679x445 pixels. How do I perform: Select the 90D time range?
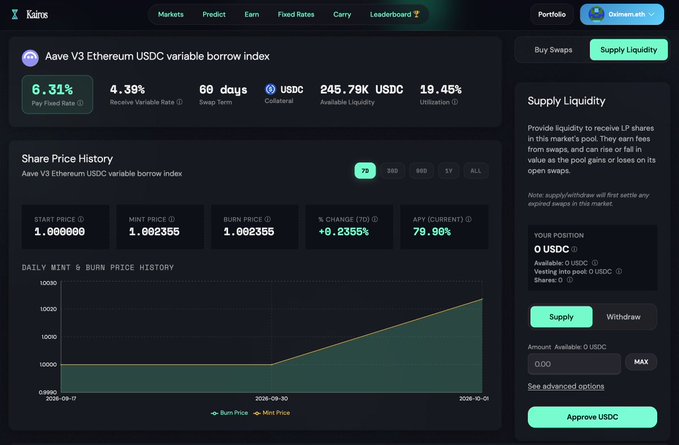(x=421, y=171)
